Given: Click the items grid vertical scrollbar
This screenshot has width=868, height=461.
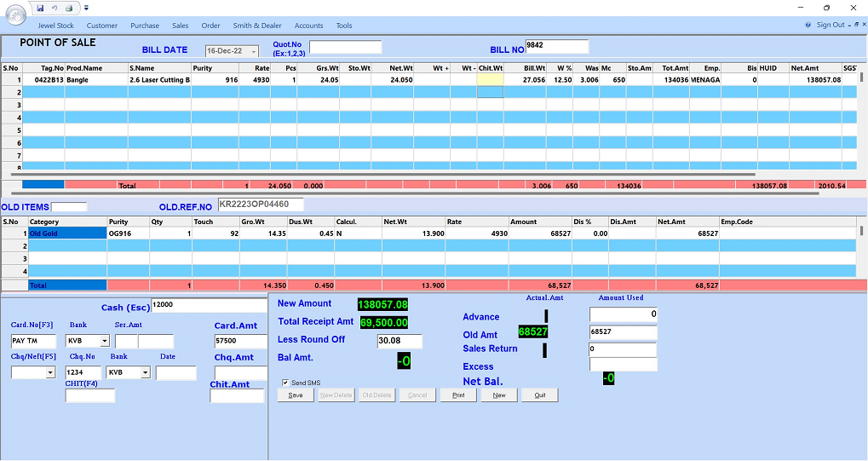Looking at the screenshot, I should [861, 119].
